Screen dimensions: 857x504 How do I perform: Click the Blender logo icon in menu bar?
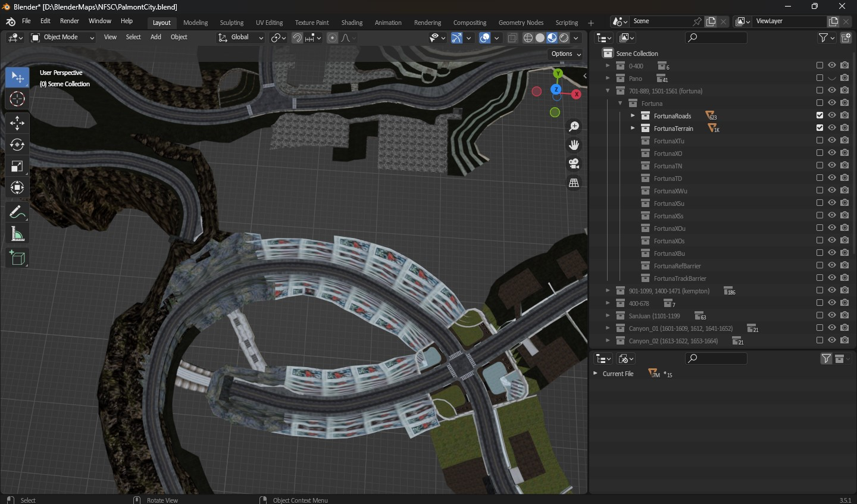pyautogui.click(x=10, y=21)
